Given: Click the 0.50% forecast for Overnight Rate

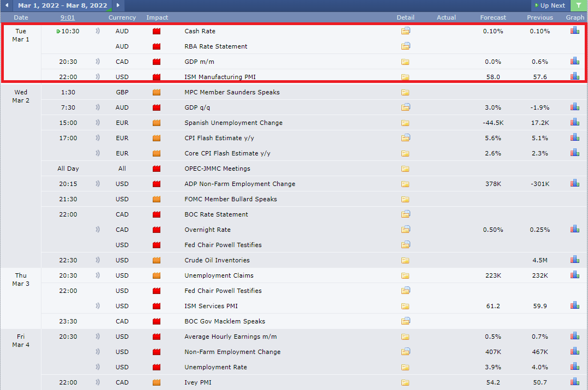Looking at the screenshot, I should click(493, 230).
